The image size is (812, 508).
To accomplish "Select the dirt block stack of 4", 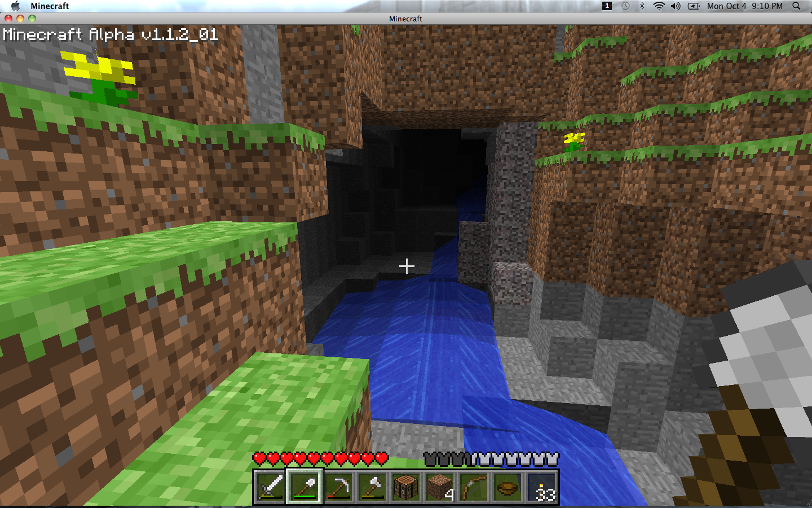I will coord(440,487).
